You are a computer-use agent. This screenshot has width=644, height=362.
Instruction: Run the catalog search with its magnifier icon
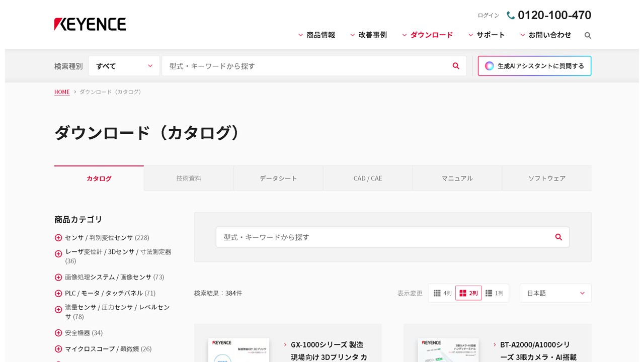(x=558, y=237)
